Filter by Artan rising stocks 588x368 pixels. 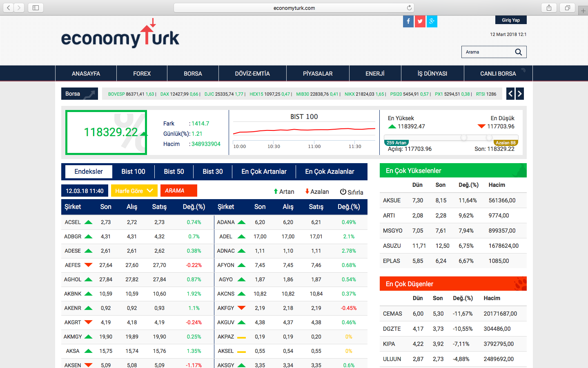284,191
